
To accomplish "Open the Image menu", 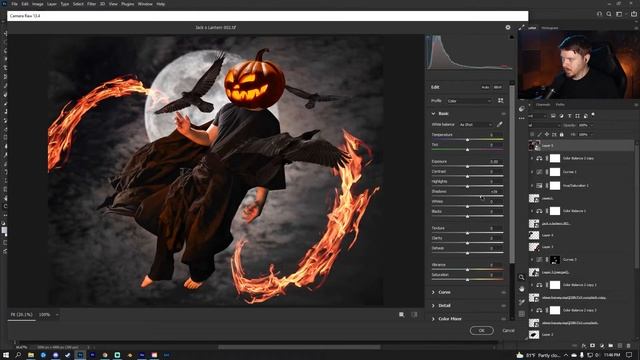I will point(38,4).
